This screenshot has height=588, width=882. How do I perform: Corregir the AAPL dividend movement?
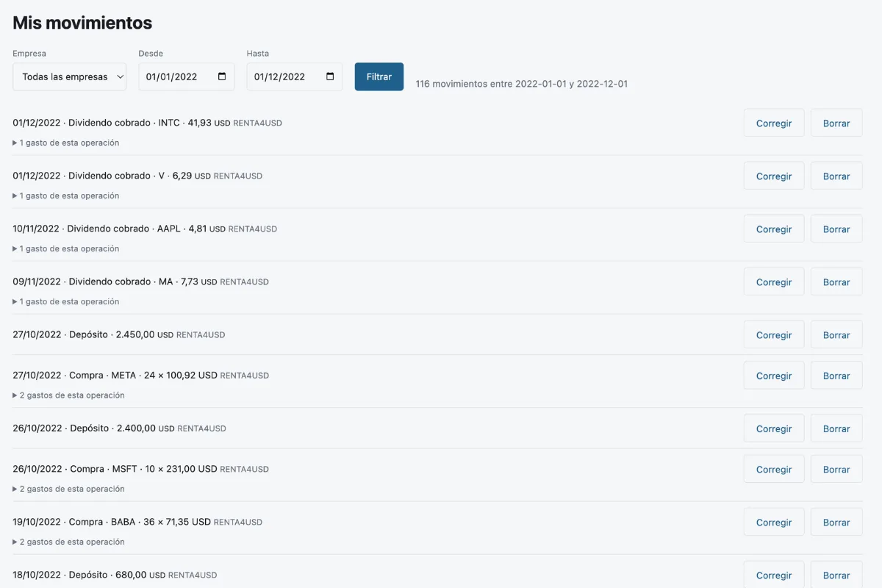[x=774, y=229]
